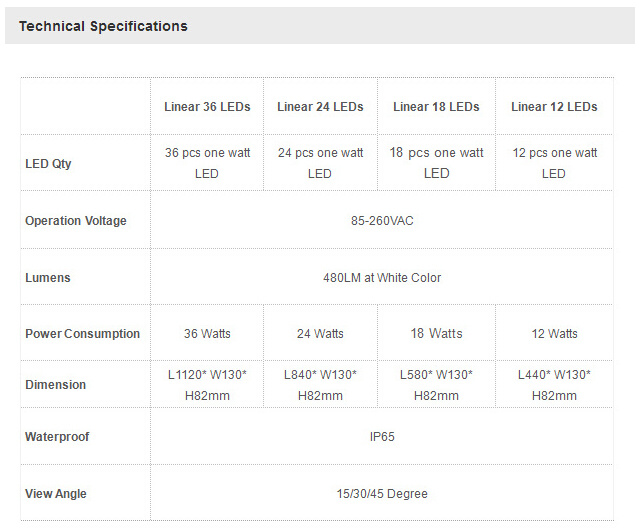639x529 pixels.
Task: Click the 85-260VAC voltage value
Action: tap(382, 220)
